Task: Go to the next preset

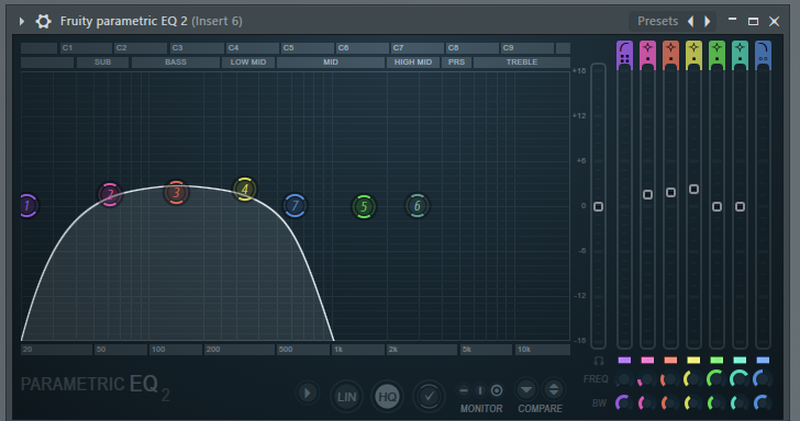Action: (707, 21)
